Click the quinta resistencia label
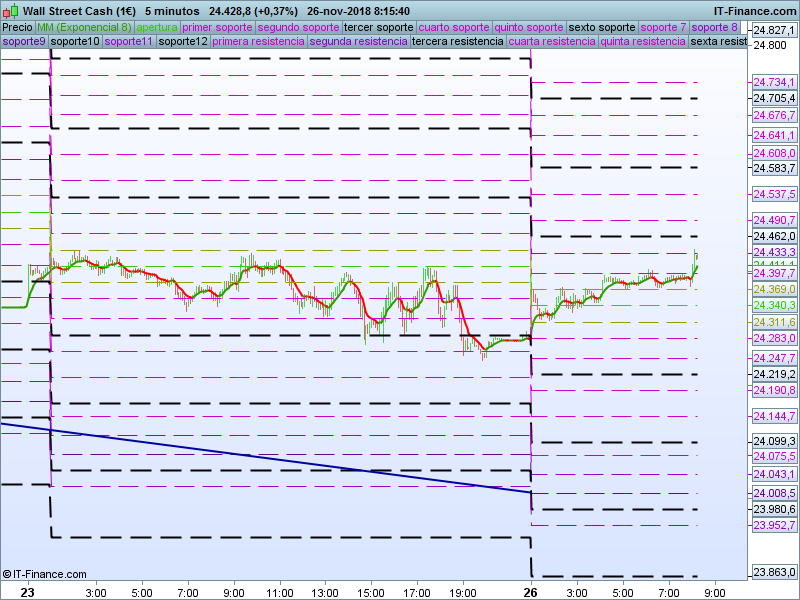The height and width of the screenshot is (600, 800). tap(643, 41)
